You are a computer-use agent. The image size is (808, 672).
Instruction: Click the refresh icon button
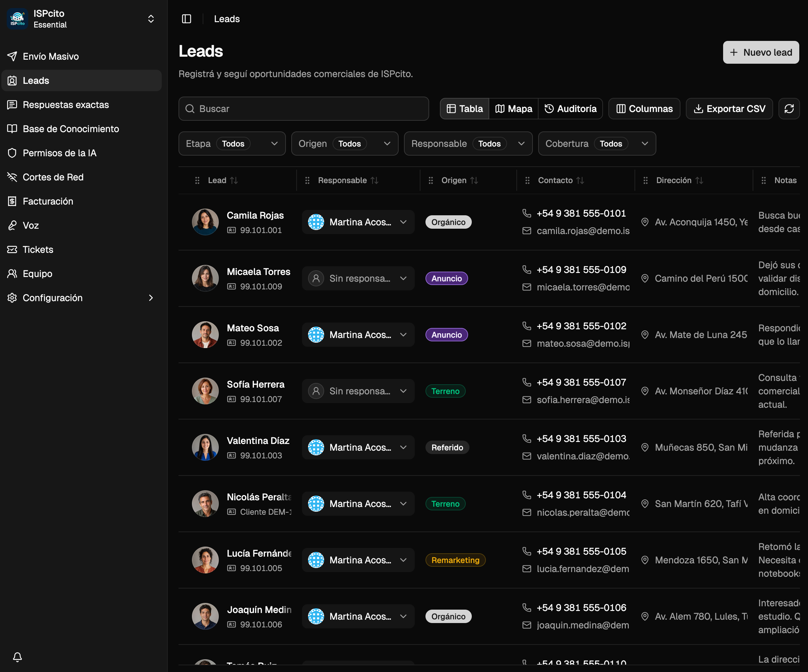point(789,109)
